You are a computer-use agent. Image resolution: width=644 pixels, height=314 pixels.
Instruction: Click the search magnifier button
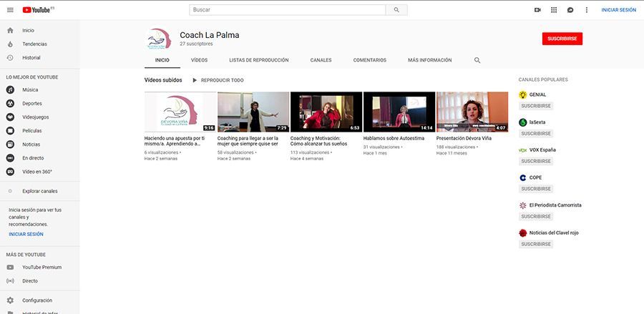click(x=396, y=10)
